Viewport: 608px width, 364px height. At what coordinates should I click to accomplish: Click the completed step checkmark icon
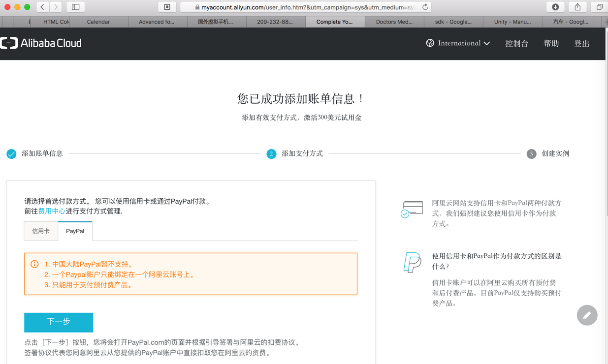pyautogui.click(x=11, y=154)
